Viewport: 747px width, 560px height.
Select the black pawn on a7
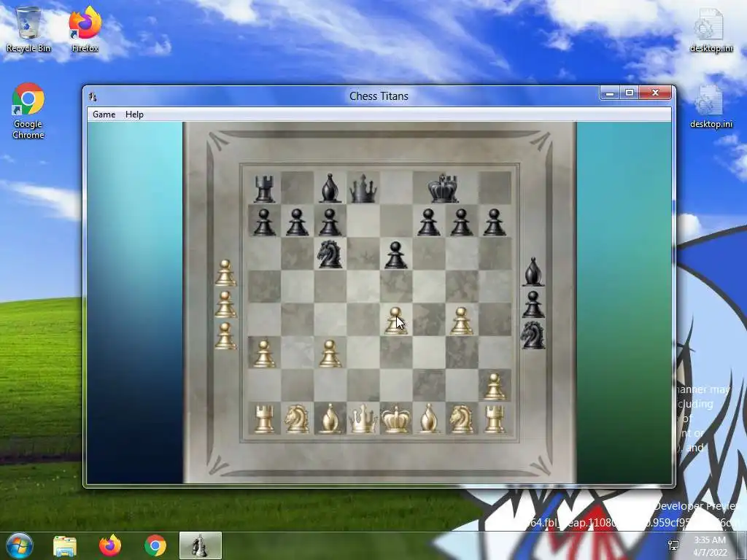(x=264, y=222)
